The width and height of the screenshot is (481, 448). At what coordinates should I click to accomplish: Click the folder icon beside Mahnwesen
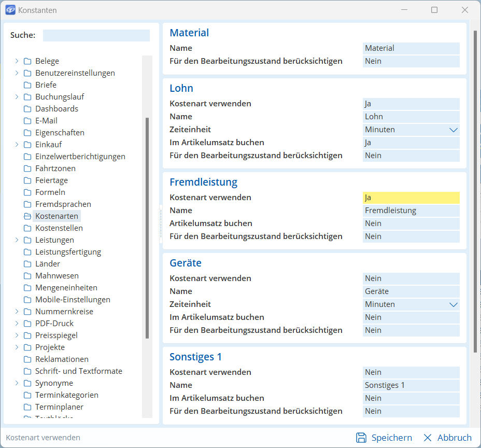27,276
